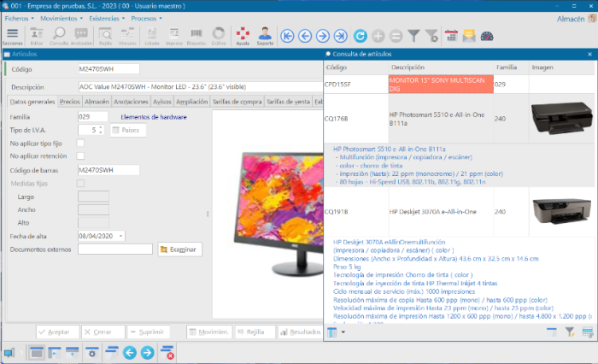Open the calendar agenda icon

point(451,36)
